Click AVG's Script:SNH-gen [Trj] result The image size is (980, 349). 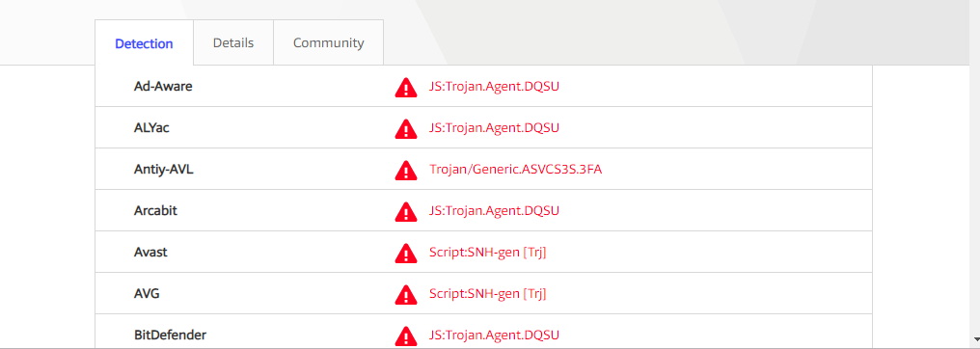click(487, 293)
